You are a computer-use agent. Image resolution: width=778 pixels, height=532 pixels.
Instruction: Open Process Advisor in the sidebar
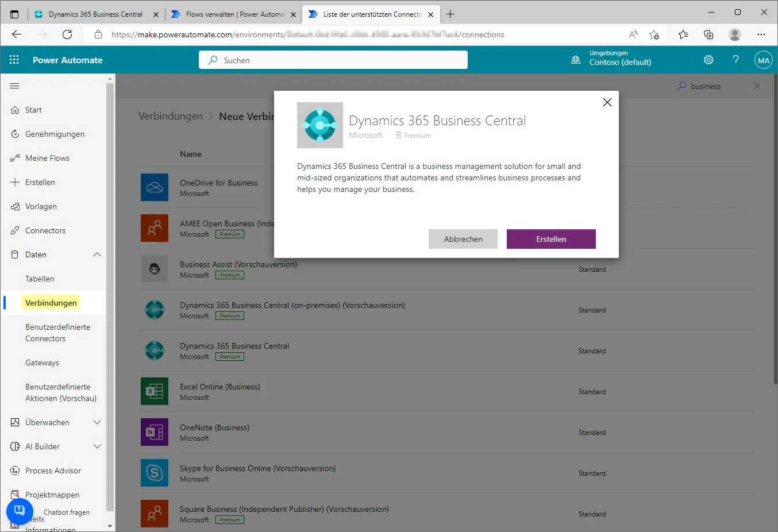click(53, 471)
